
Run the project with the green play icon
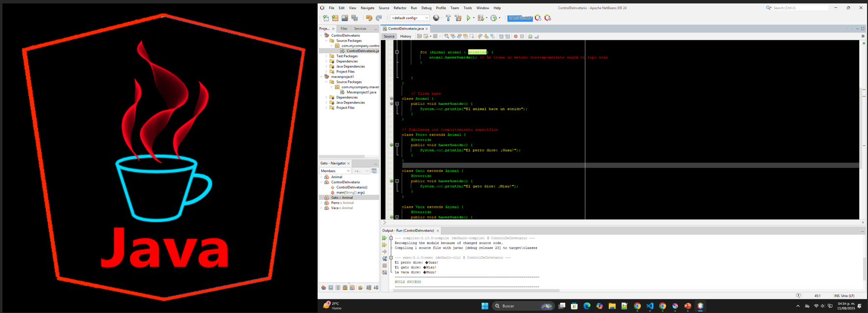pos(469,18)
